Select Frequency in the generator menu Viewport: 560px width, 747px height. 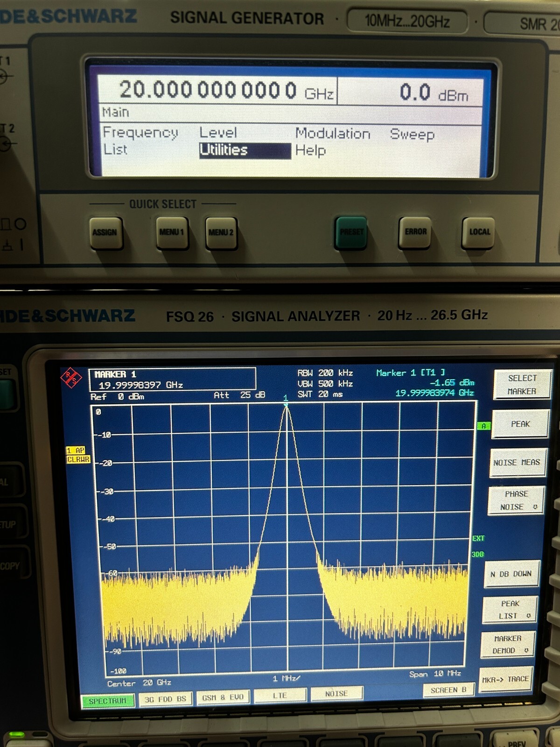(x=140, y=133)
